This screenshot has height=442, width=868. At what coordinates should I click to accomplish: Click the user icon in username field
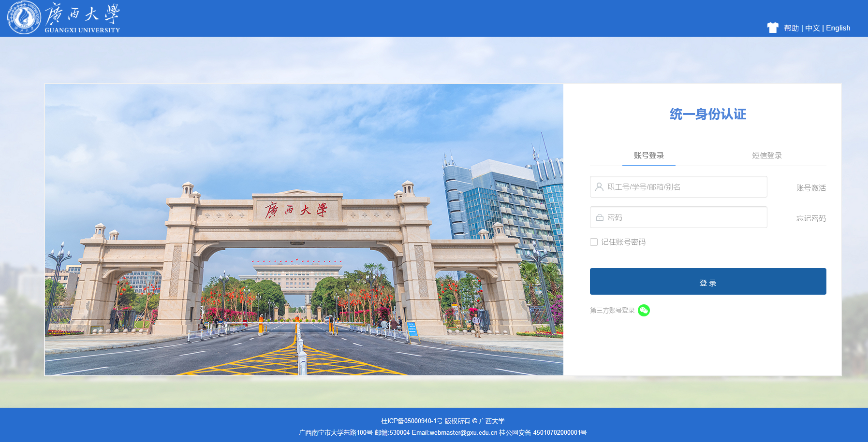pyautogui.click(x=599, y=187)
